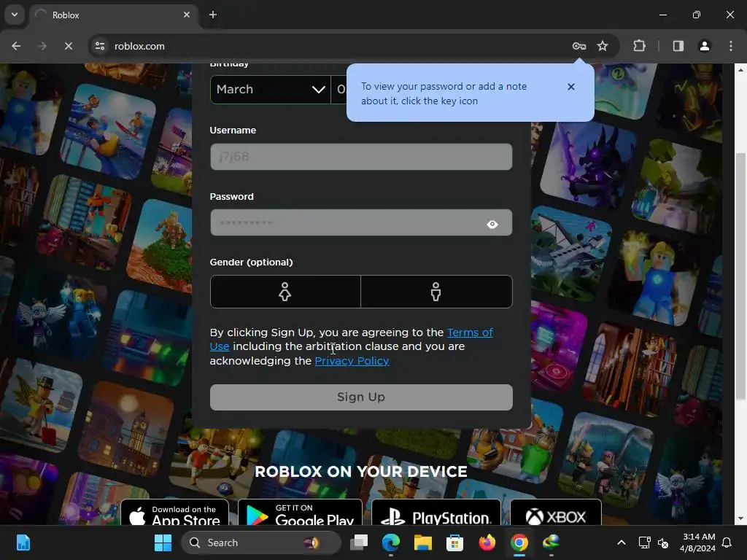Click the page scrollbar thumb
Screen dimensions: 747x560
pyautogui.click(x=740, y=276)
